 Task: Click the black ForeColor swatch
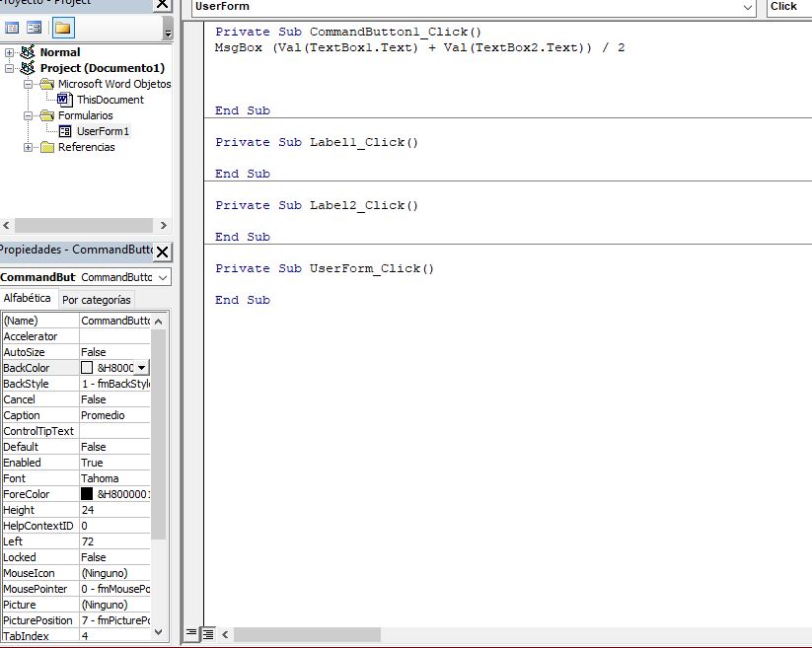tap(87, 494)
